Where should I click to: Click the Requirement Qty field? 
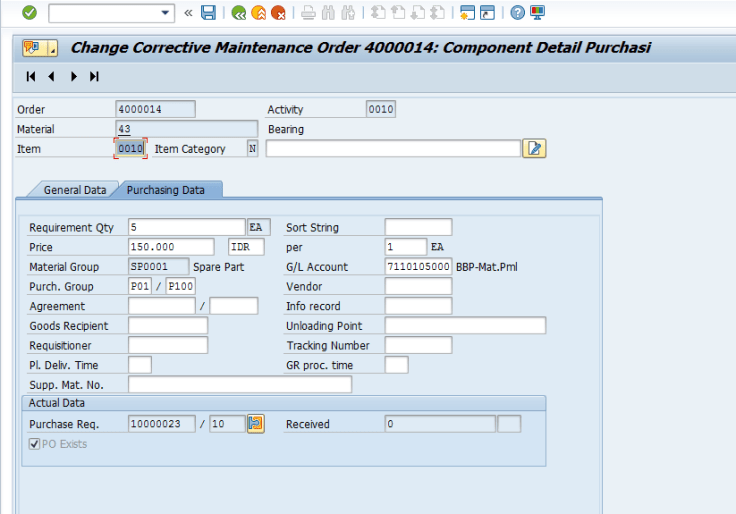[187, 227]
